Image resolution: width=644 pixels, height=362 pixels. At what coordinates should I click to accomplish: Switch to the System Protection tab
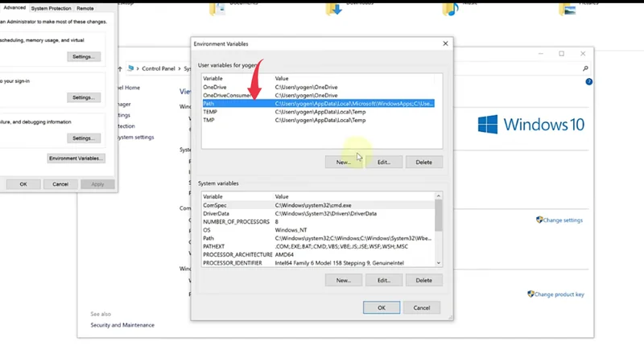point(51,8)
